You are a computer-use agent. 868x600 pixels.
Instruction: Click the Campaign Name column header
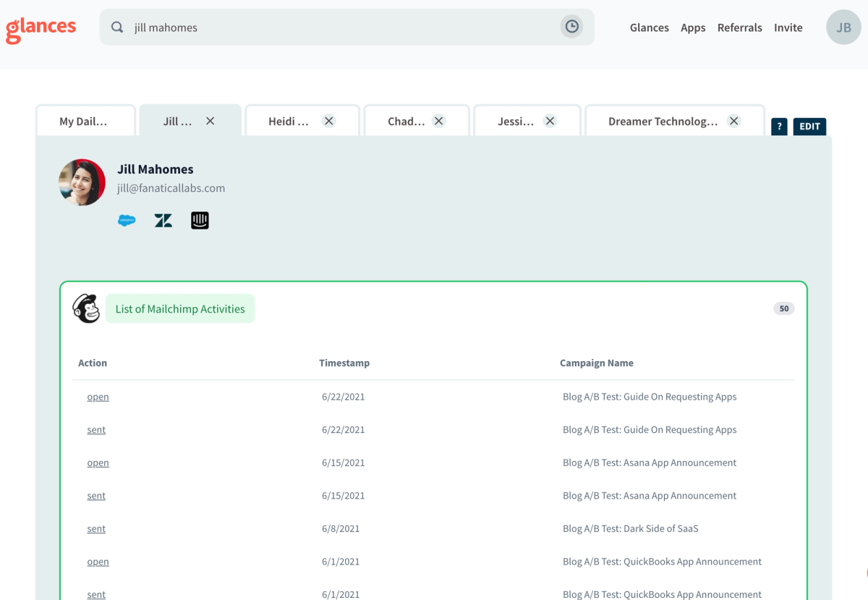pyautogui.click(x=597, y=363)
